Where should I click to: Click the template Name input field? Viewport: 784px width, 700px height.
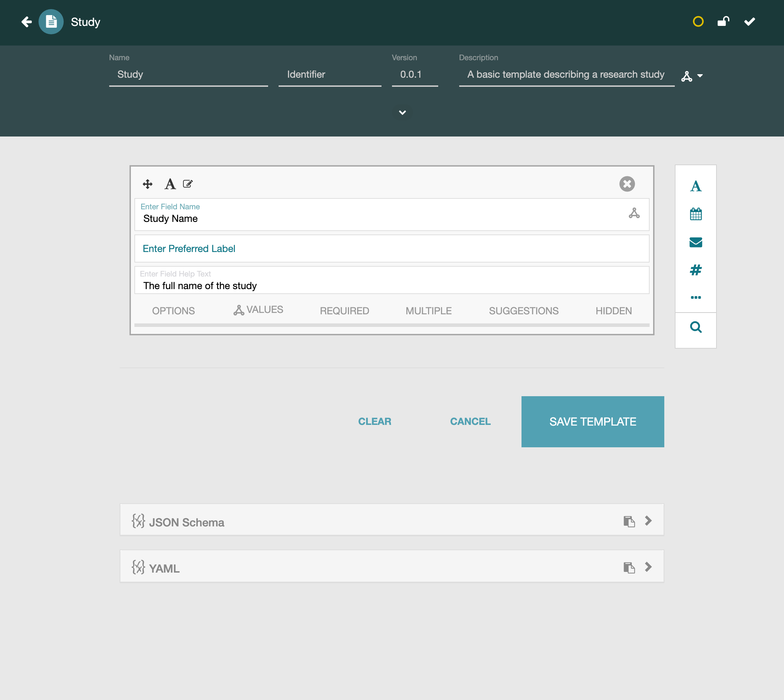(x=189, y=75)
